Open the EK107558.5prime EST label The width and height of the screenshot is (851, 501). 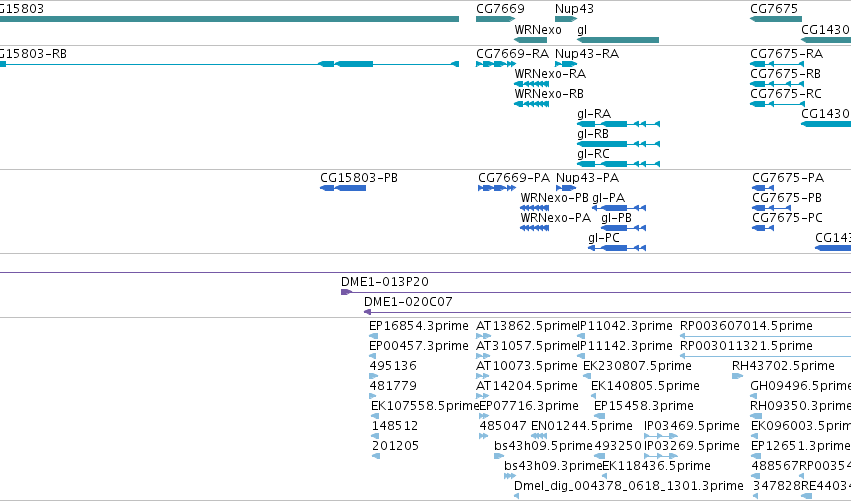point(425,407)
